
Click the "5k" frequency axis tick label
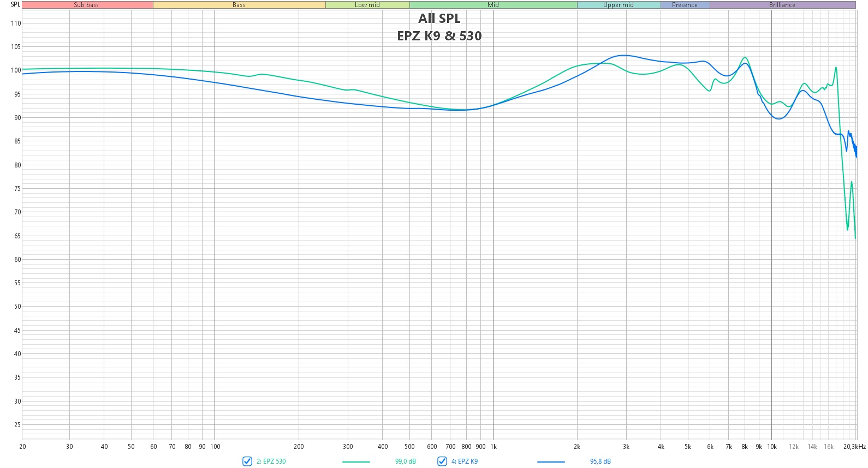pos(688,447)
